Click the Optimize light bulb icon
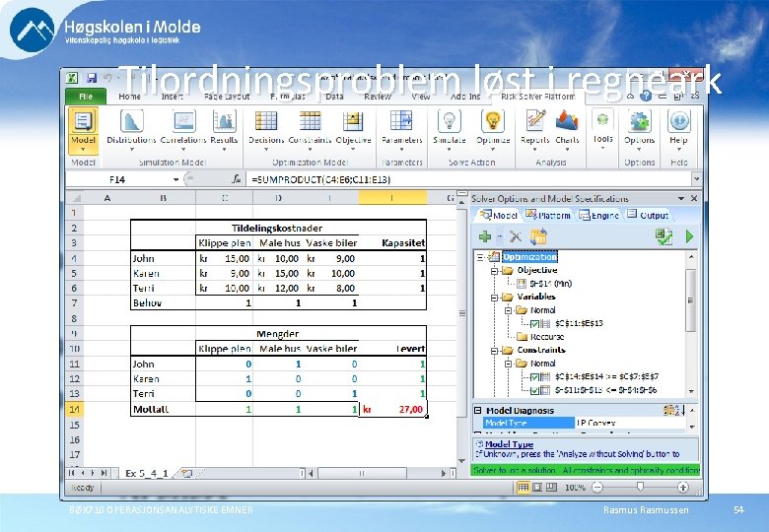 [493, 121]
